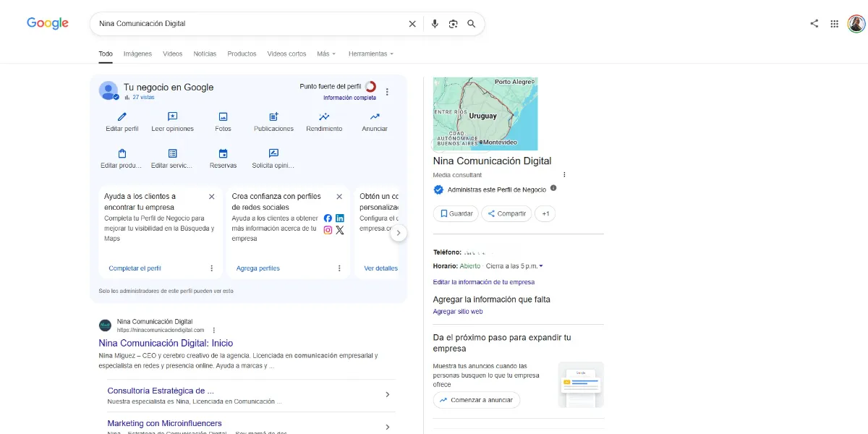Select the Todo tab

(x=106, y=54)
